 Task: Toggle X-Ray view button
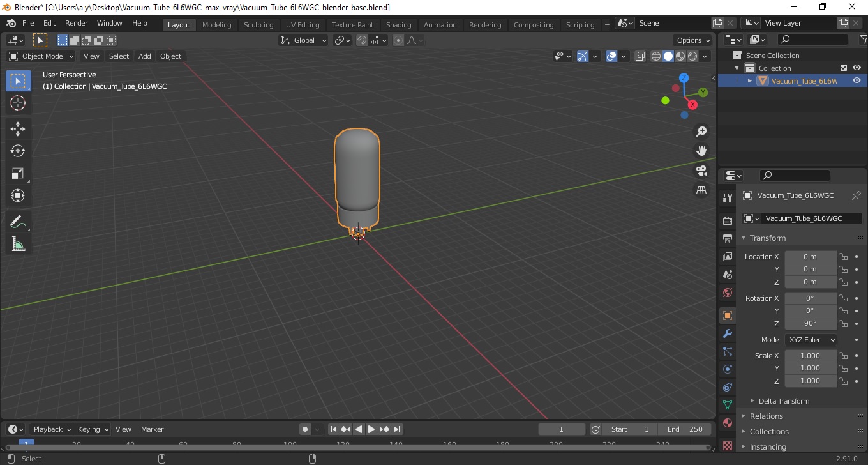coord(640,56)
